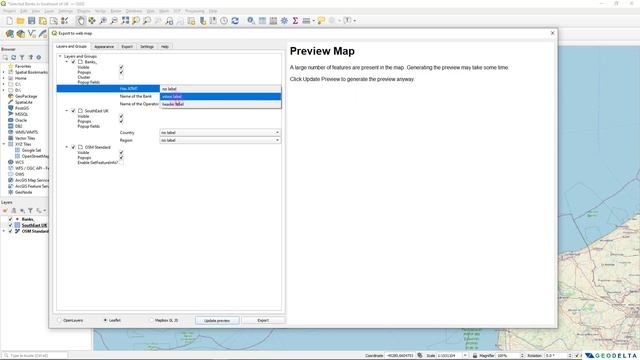The width and height of the screenshot is (640, 360).
Task: Select the Layers and Groups tab
Action: click(x=71, y=47)
